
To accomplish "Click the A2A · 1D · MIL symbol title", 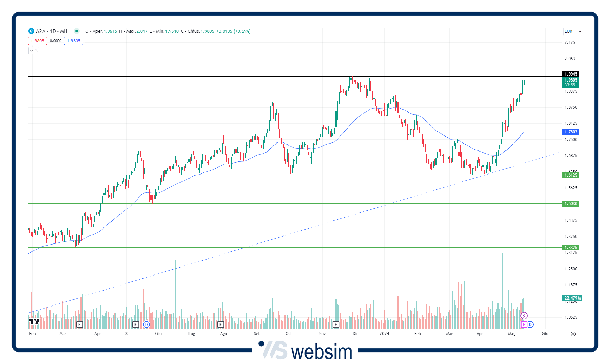I will click(52, 31).
